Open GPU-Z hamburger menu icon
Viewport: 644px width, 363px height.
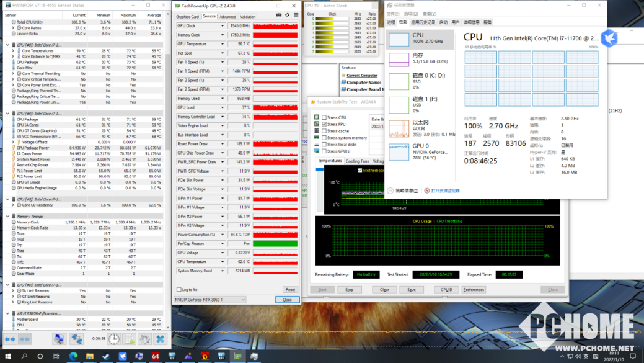[296, 15]
